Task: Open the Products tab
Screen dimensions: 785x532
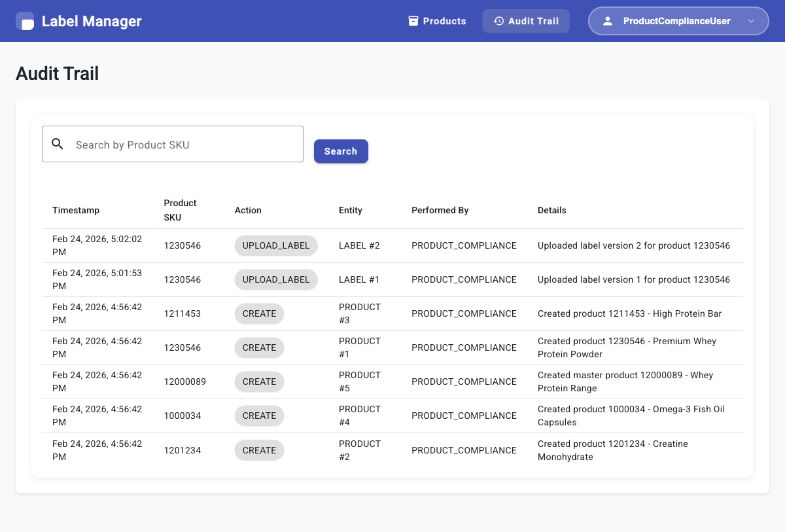Action: point(437,21)
